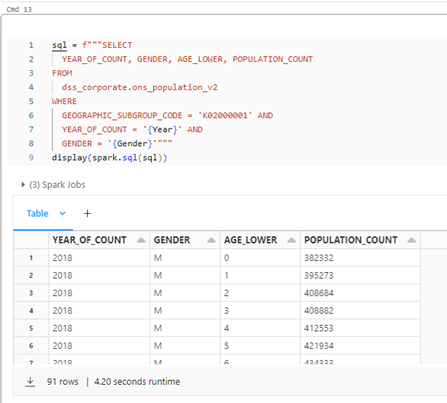
Task: Open the Table tab dropdown chevron
Action: (62, 213)
